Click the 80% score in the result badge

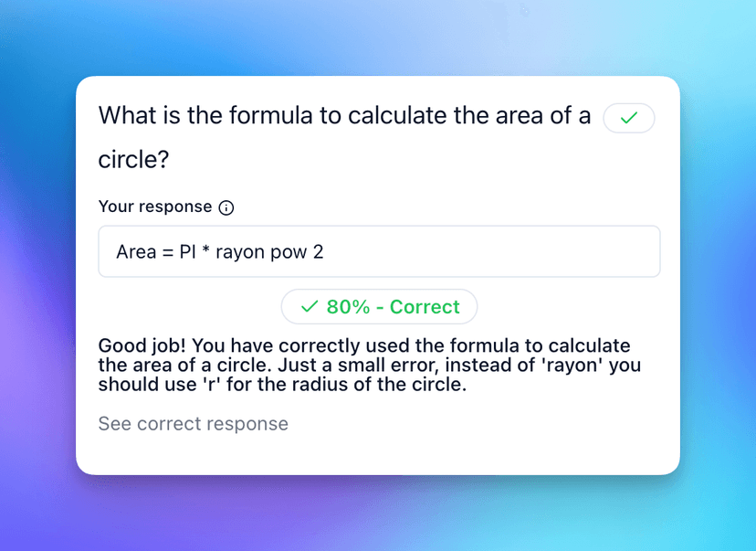[348, 307]
